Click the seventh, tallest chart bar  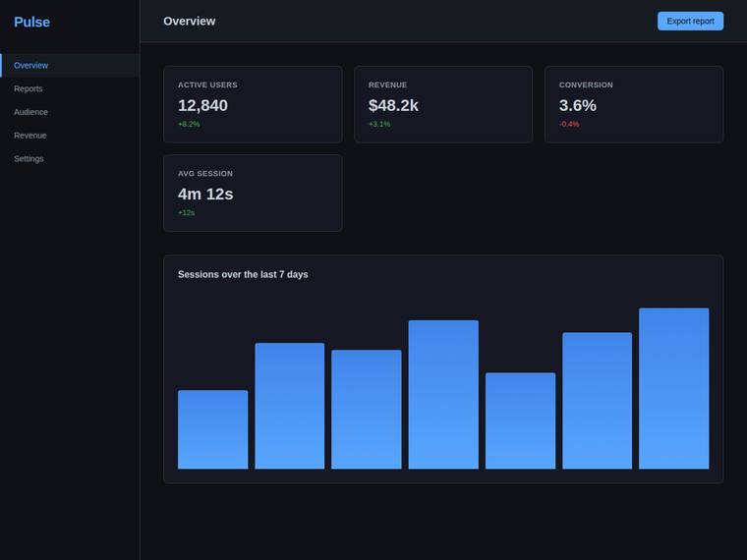point(673,389)
